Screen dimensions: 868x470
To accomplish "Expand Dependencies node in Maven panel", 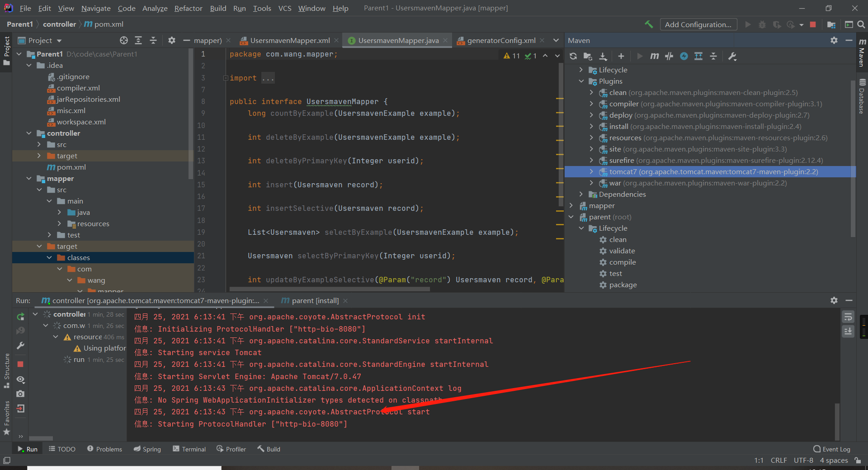I will [581, 194].
